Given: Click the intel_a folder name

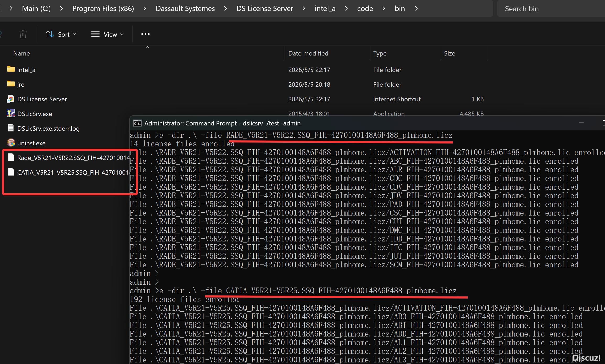Looking at the screenshot, I should pyautogui.click(x=26, y=70).
